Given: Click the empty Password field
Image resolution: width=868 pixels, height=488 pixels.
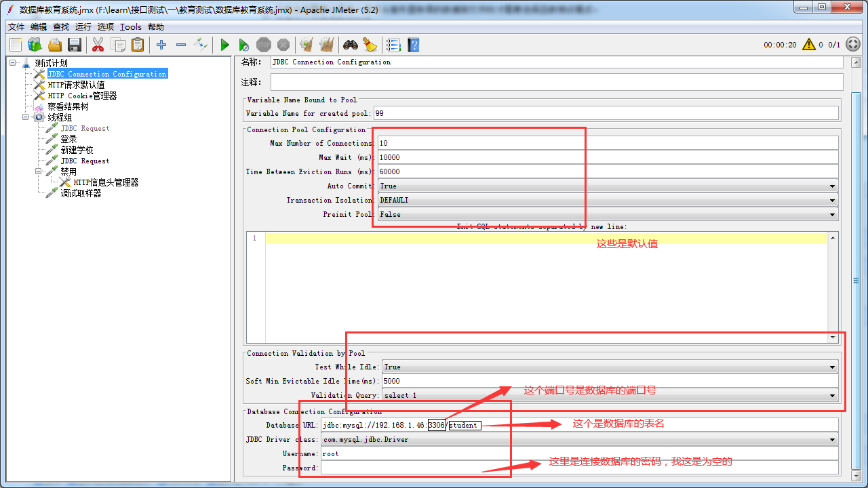Looking at the screenshot, I should click(580, 468).
